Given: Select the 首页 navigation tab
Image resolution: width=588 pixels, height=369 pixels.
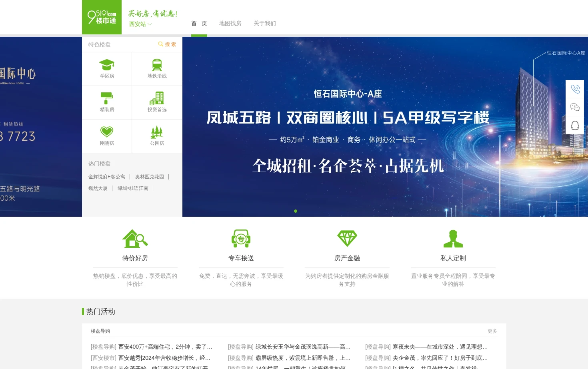Looking at the screenshot, I should coord(199,23).
